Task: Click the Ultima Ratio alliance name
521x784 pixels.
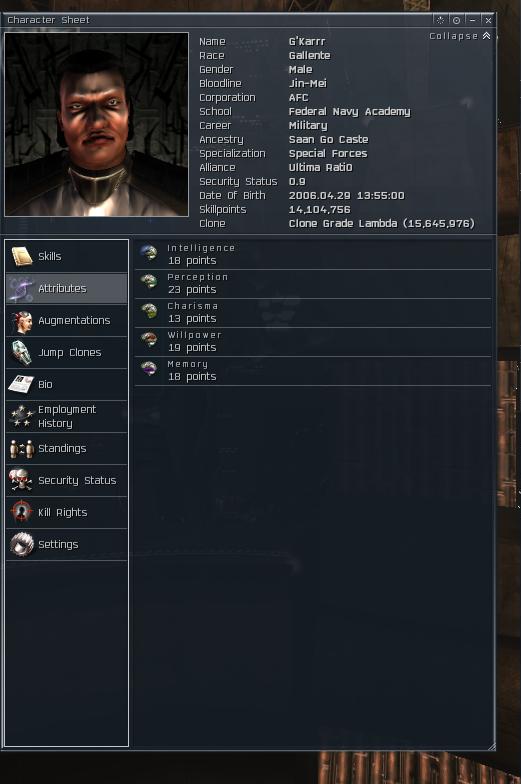Action: (320, 168)
